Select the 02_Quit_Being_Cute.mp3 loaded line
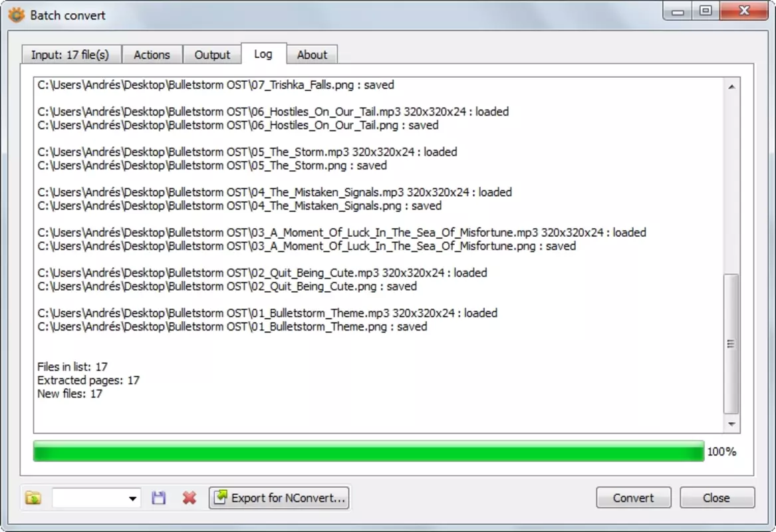The height and width of the screenshot is (532, 776). click(x=262, y=273)
